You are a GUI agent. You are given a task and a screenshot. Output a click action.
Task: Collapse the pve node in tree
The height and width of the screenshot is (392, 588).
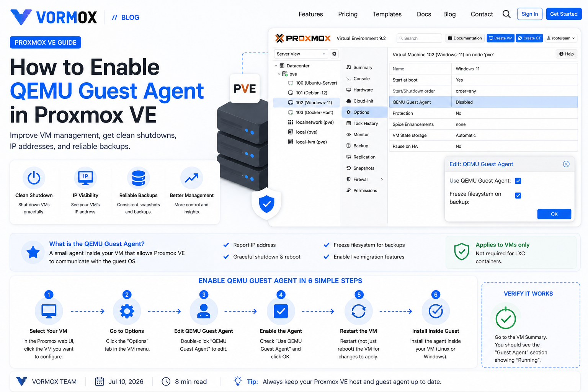[x=279, y=74]
